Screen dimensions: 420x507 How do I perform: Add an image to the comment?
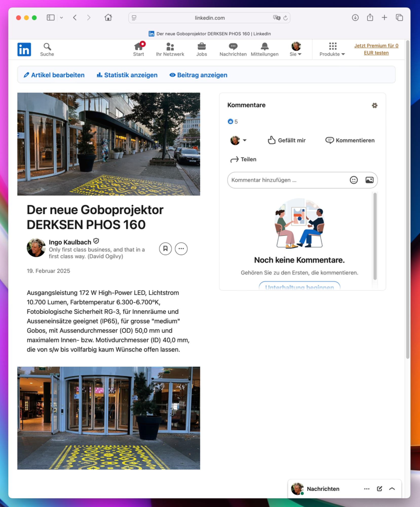click(369, 180)
